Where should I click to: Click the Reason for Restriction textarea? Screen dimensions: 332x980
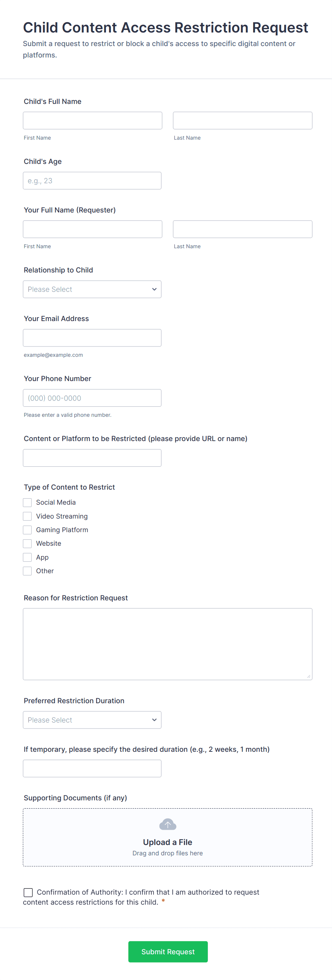click(x=167, y=644)
